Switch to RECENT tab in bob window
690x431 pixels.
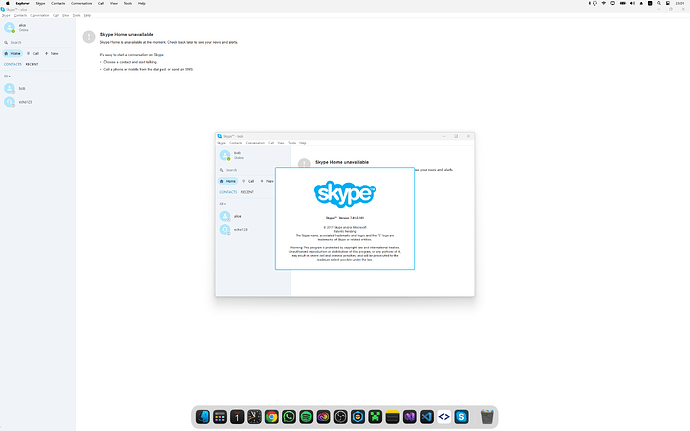click(247, 192)
